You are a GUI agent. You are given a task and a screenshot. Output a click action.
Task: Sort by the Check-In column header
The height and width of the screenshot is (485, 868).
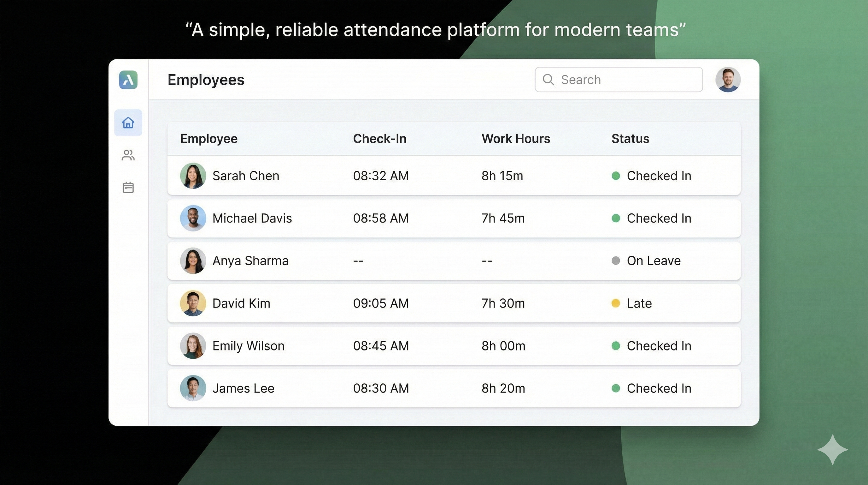380,138
